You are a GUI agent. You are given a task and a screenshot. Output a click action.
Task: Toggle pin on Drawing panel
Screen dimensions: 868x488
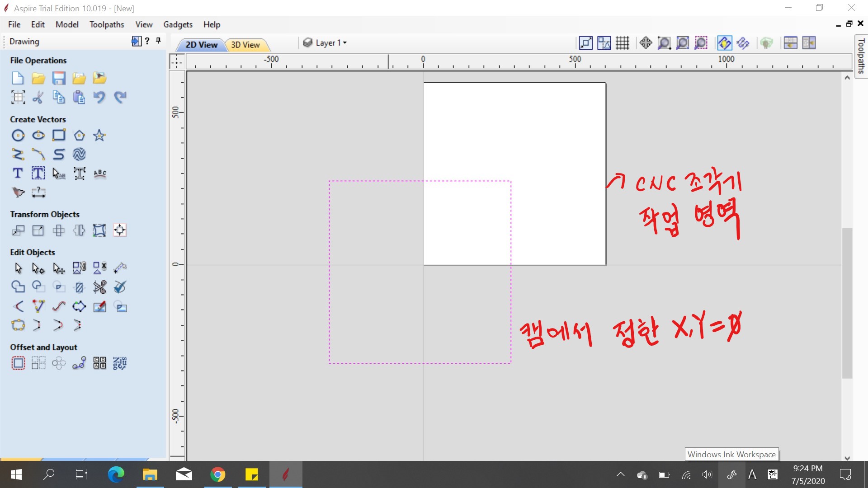point(158,41)
